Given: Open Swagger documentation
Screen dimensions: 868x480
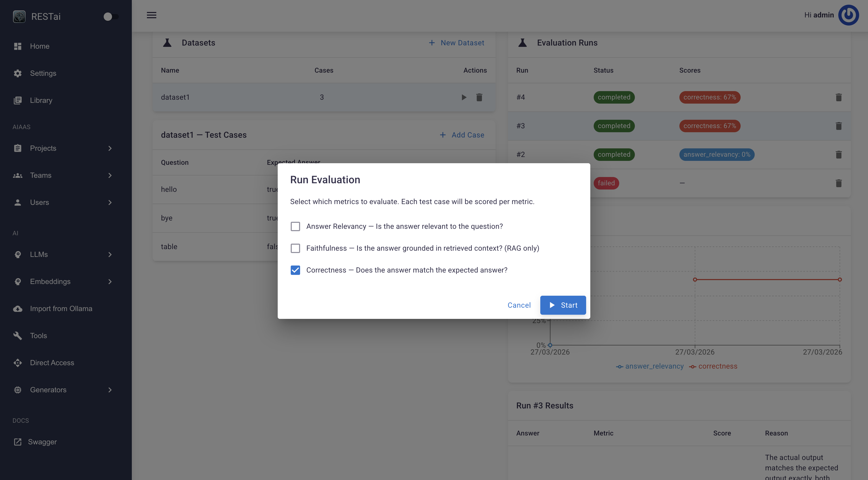Looking at the screenshot, I should (42, 442).
